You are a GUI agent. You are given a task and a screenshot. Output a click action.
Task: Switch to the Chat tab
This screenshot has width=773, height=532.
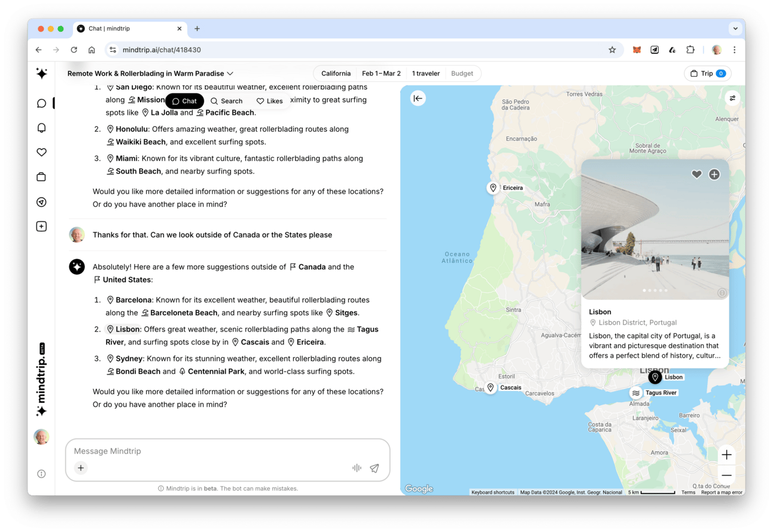184,101
